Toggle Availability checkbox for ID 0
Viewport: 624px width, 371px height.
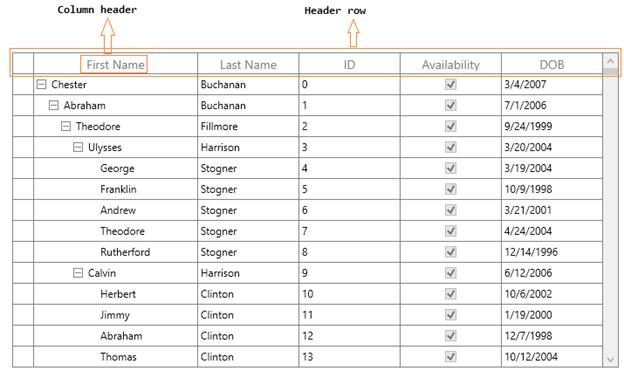[x=450, y=84]
